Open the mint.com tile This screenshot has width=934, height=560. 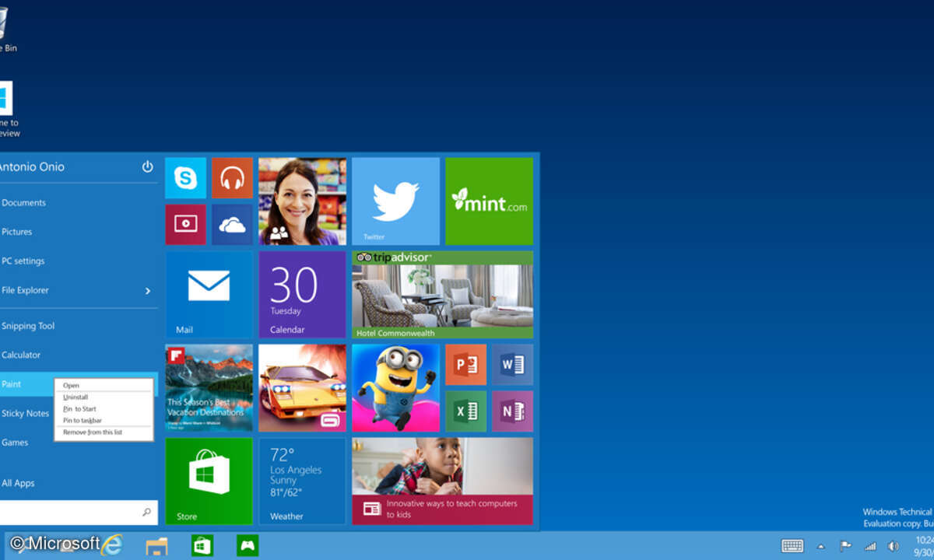pos(489,201)
